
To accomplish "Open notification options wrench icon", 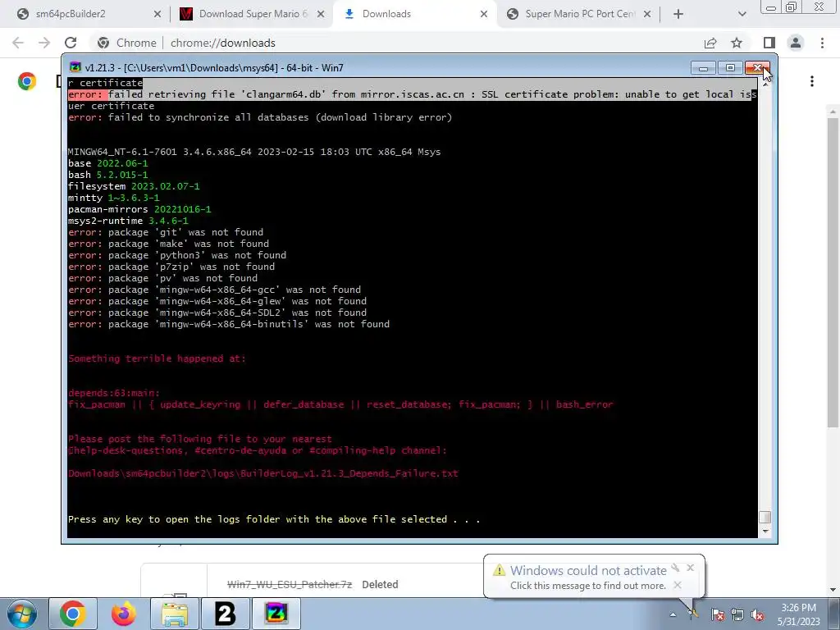I will pyautogui.click(x=676, y=568).
